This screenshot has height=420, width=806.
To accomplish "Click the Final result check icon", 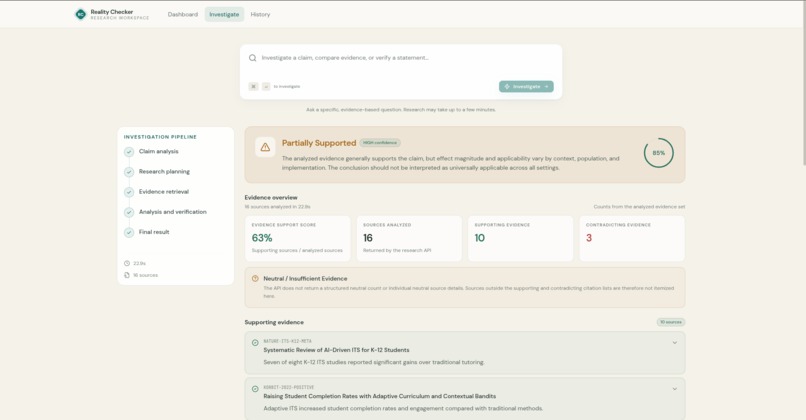I will pos(129,232).
